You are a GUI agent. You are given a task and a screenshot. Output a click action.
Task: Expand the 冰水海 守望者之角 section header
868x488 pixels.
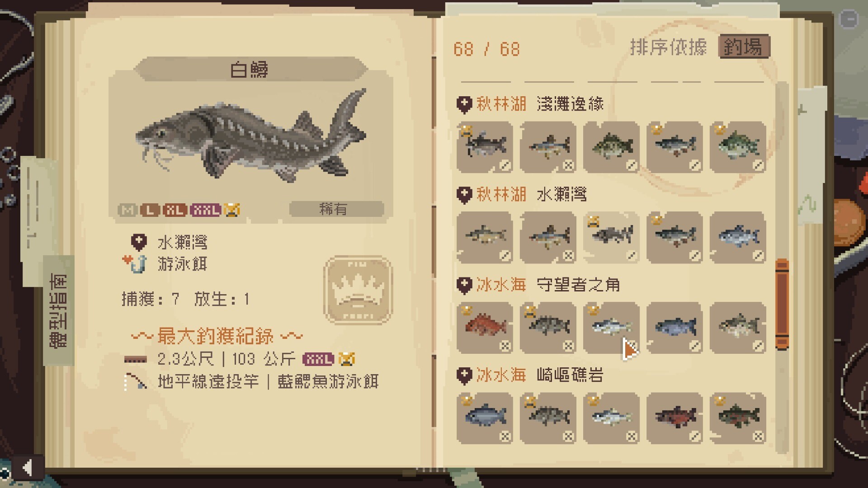[538, 285]
